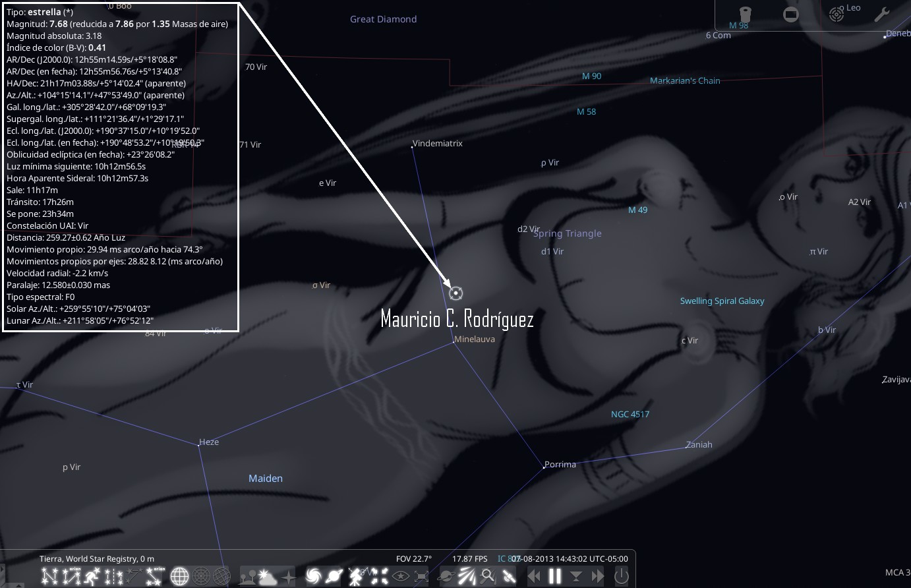Quit Stellarium with power button
911x588 pixels.
pos(620,577)
